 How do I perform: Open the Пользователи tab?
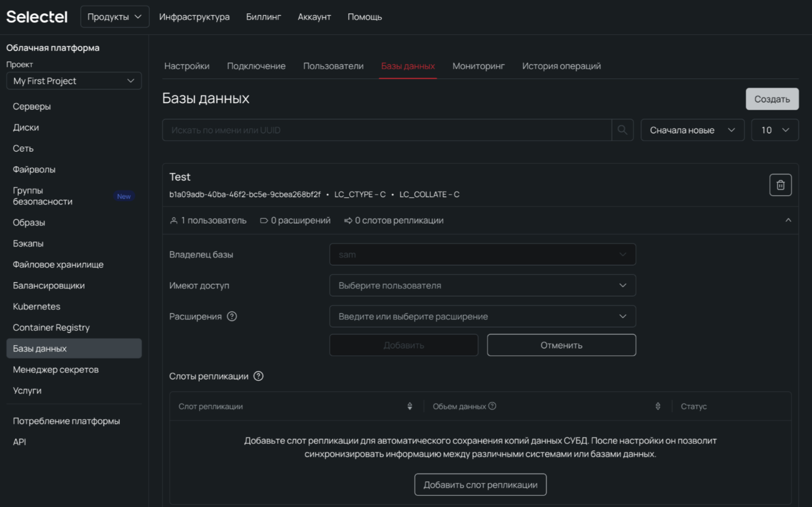tap(333, 66)
